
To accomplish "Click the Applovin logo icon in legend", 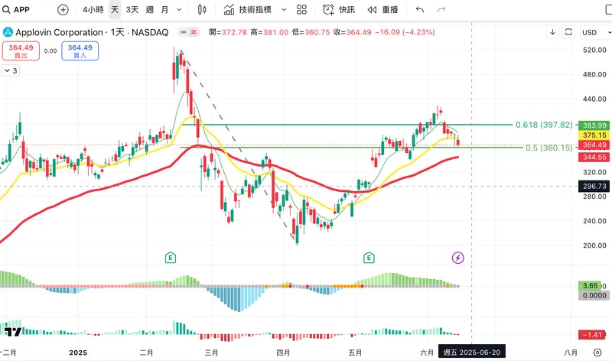I will tap(8, 32).
